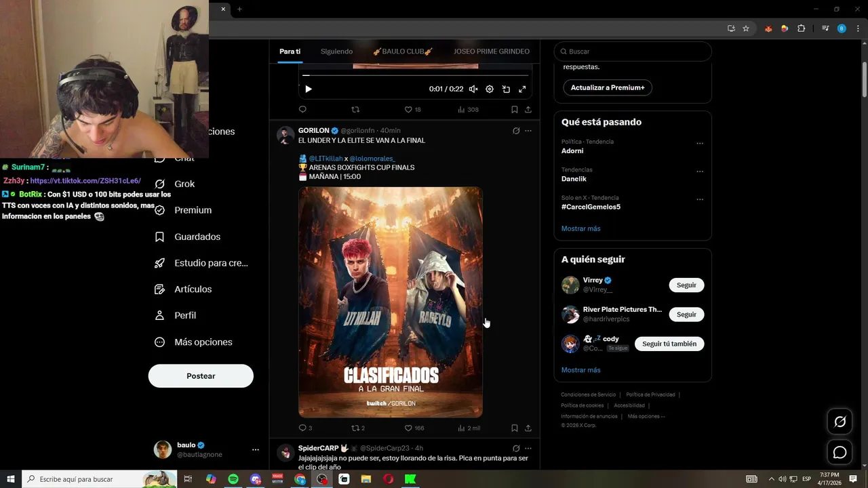Open the BAULO CLUB tab

click(x=403, y=52)
